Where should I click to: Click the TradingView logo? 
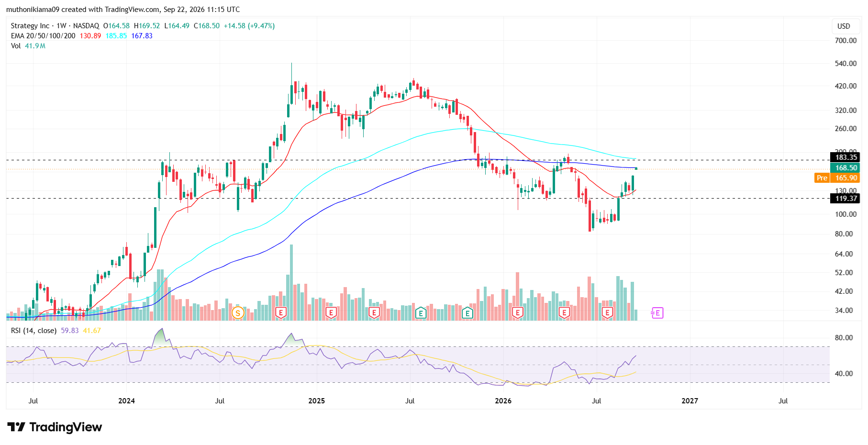coord(55,427)
